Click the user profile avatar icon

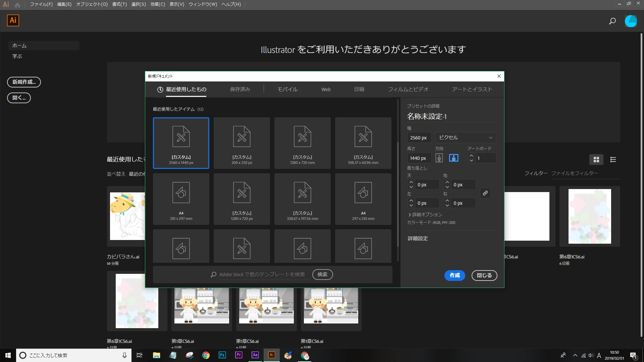coord(631,21)
